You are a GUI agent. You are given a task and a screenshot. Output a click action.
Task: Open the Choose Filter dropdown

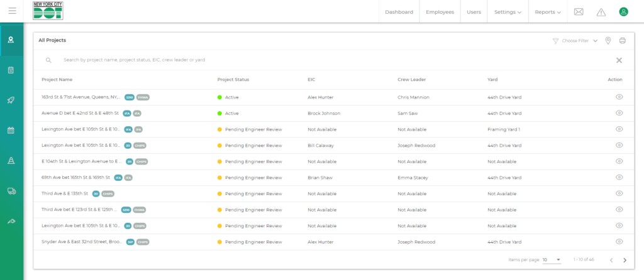click(x=575, y=41)
